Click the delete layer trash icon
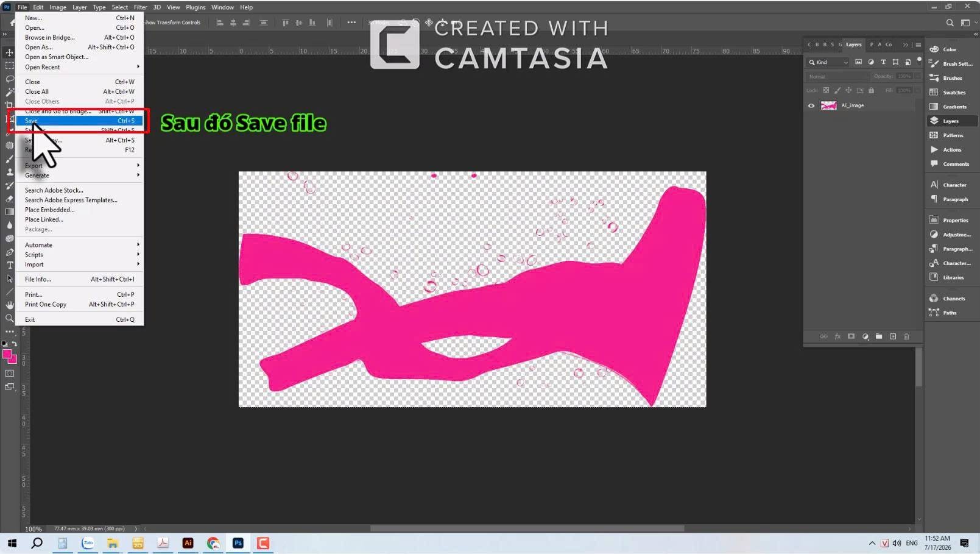The width and height of the screenshot is (980, 554). coord(906,336)
